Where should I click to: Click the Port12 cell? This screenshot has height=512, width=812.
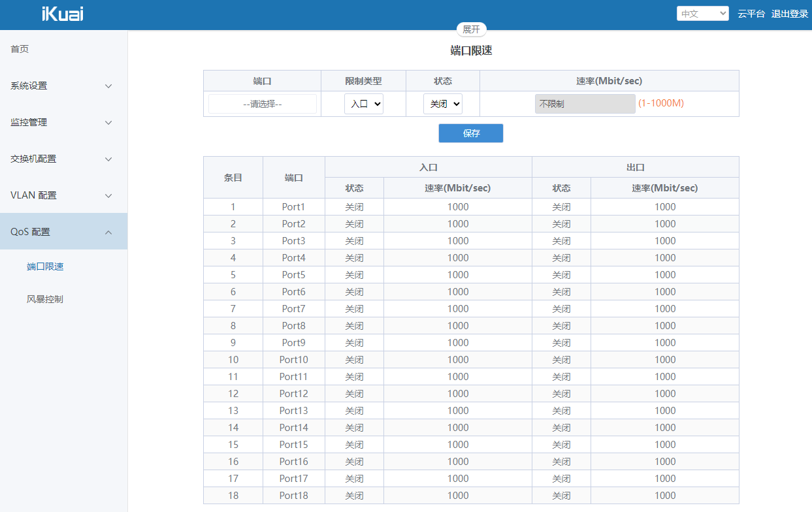[294, 394]
